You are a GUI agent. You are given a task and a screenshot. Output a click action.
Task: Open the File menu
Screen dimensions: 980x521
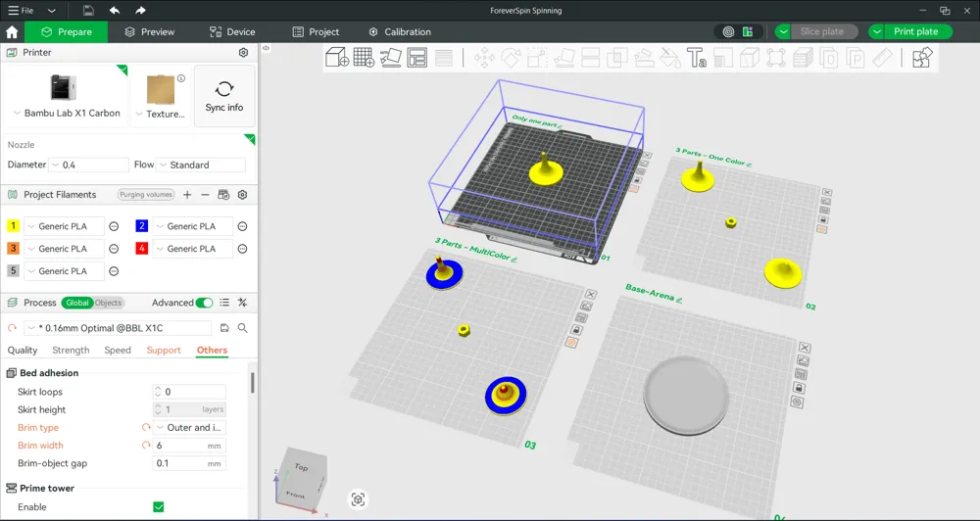[x=22, y=10]
